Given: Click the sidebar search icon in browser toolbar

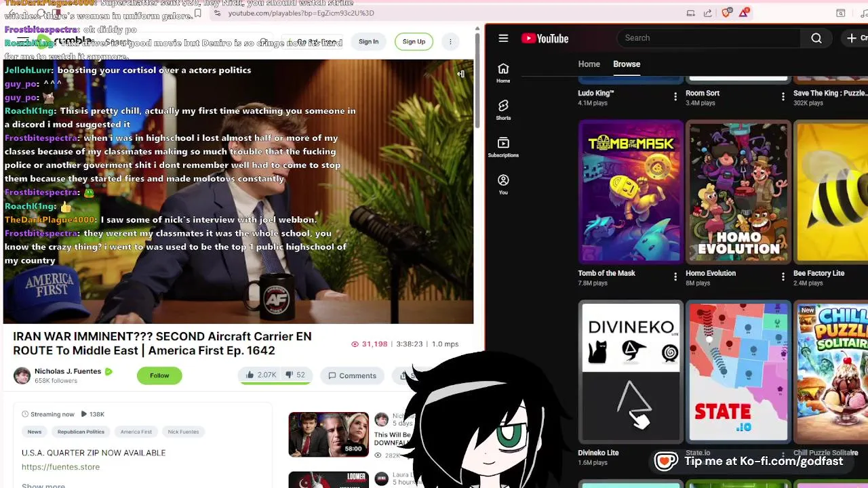Looking at the screenshot, I should [840, 13].
